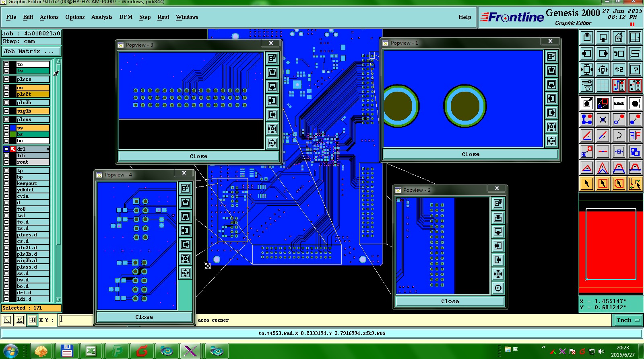Viewport: 644px width, 359px height.
Task: Click Close in Popview 4
Action: coord(144,317)
